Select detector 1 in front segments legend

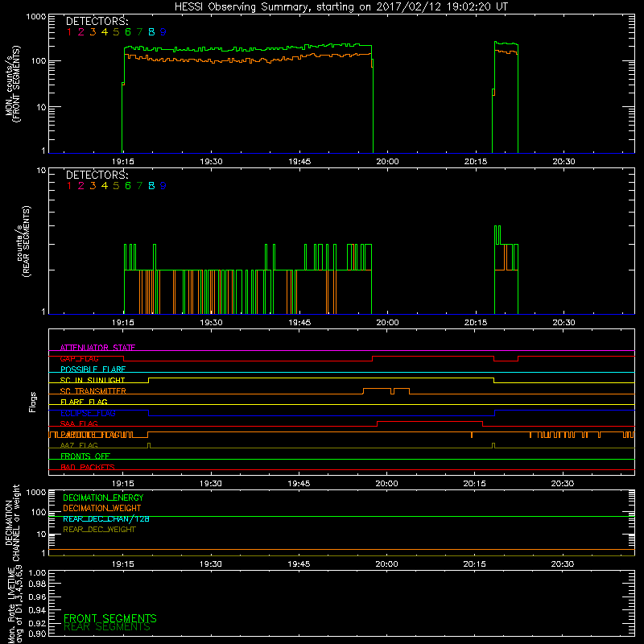[69, 32]
